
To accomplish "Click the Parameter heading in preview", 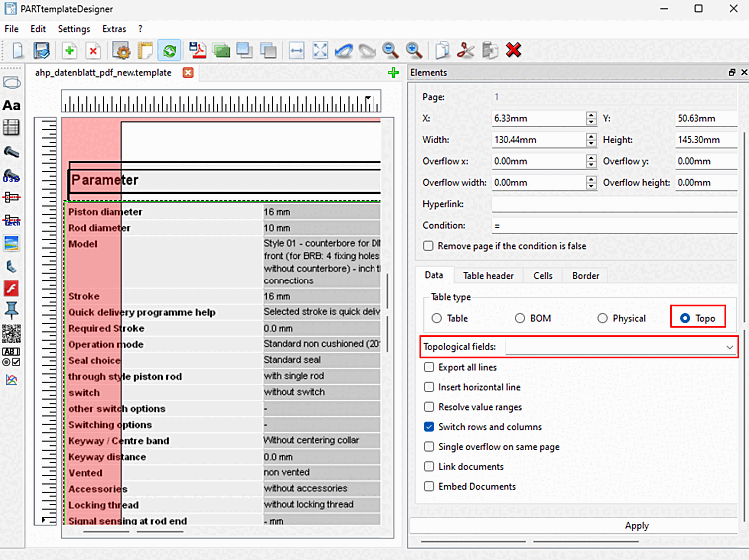I will point(105,180).
